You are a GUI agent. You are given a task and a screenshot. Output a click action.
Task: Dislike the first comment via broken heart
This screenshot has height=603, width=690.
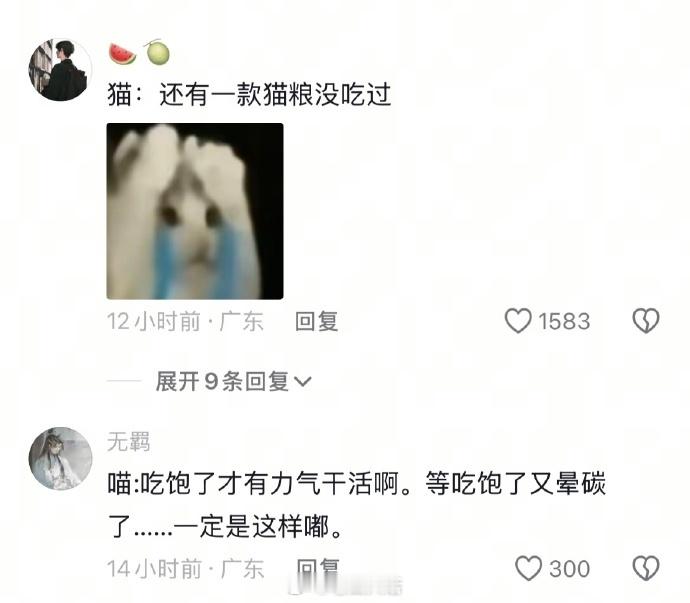tap(646, 321)
